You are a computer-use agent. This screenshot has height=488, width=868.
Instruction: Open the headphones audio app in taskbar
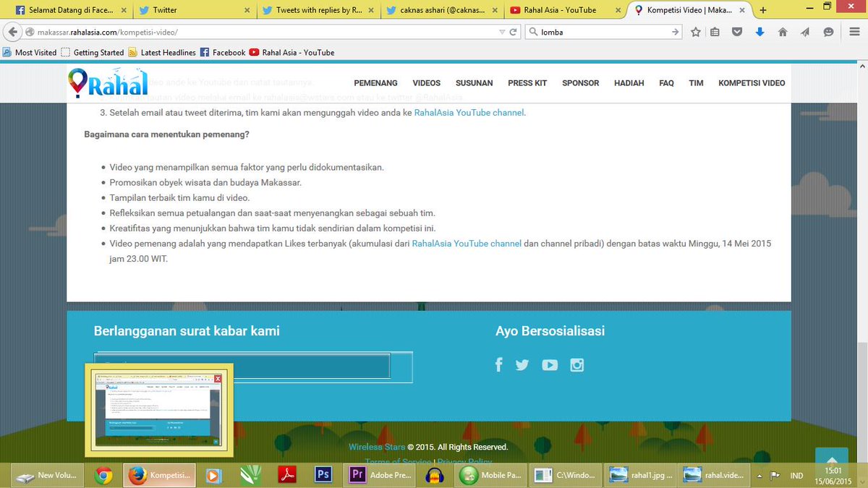tap(435, 475)
